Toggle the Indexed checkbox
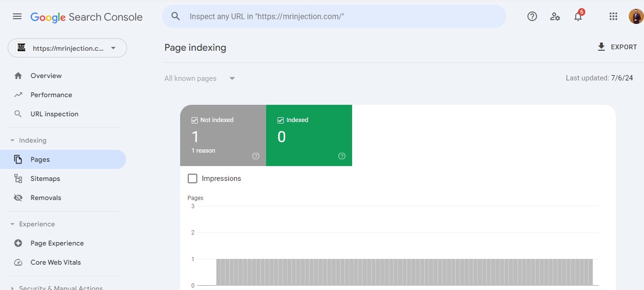The height and width of the screenshot is (290, 644). 280,120
